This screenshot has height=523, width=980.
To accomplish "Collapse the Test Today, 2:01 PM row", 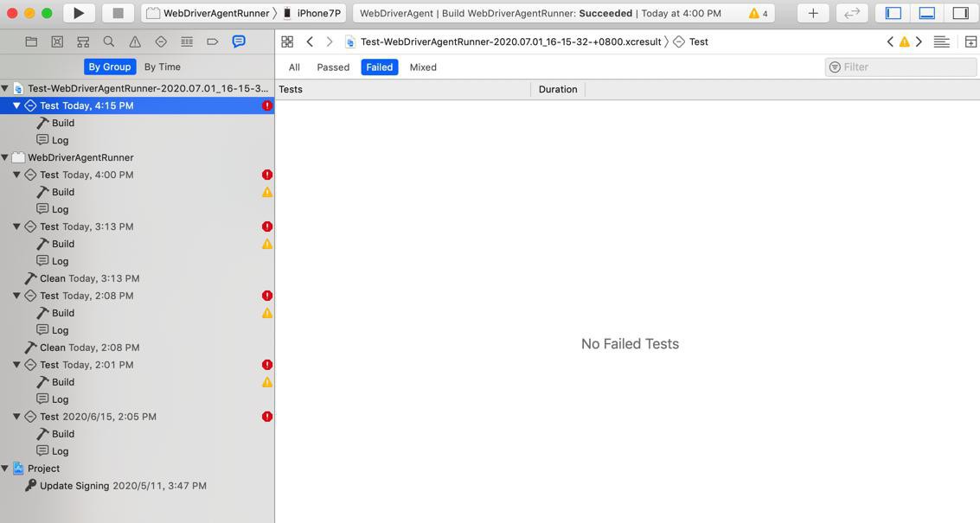I will [x=17, y=365].
